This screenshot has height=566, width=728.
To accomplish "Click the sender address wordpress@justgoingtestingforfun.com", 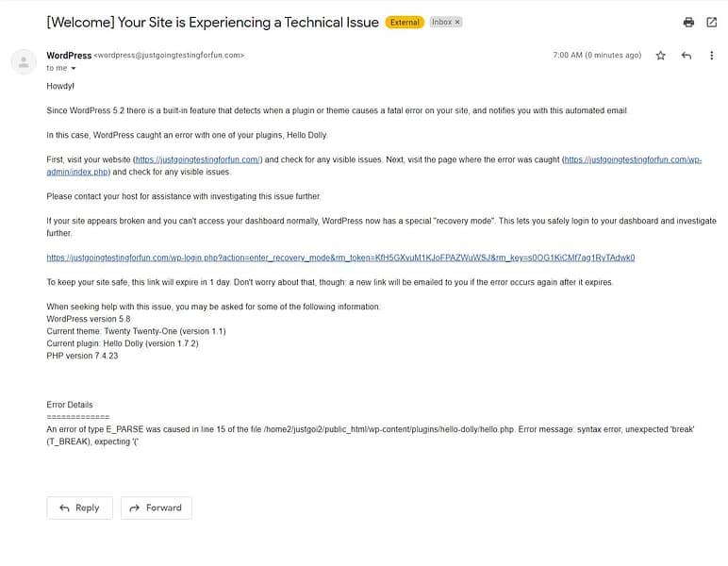I will click(x=169, y=55).
